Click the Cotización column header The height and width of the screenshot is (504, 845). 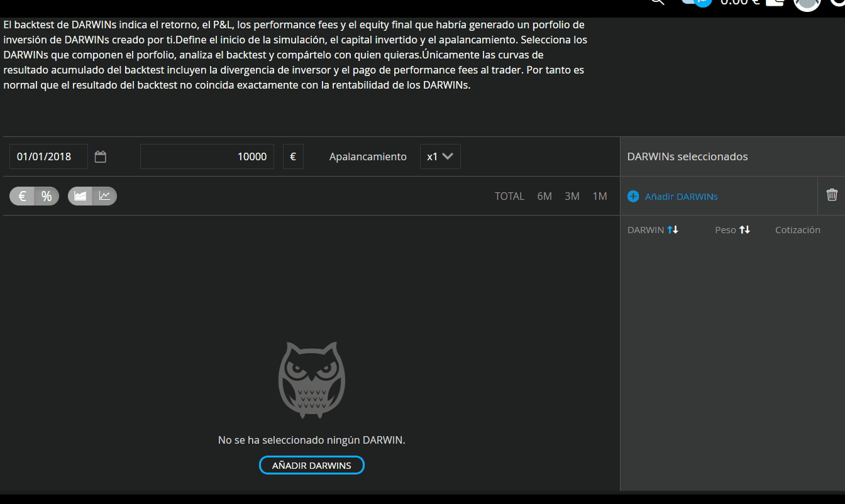pos(797,230)
